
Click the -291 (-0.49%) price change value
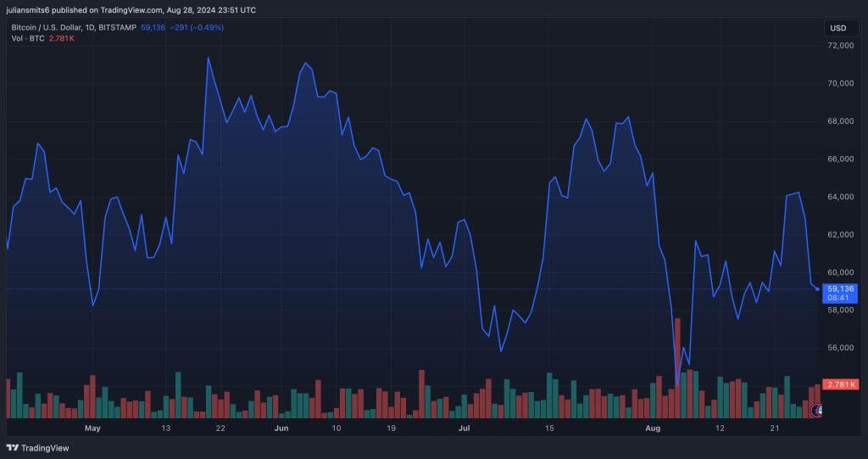[197, 28]
